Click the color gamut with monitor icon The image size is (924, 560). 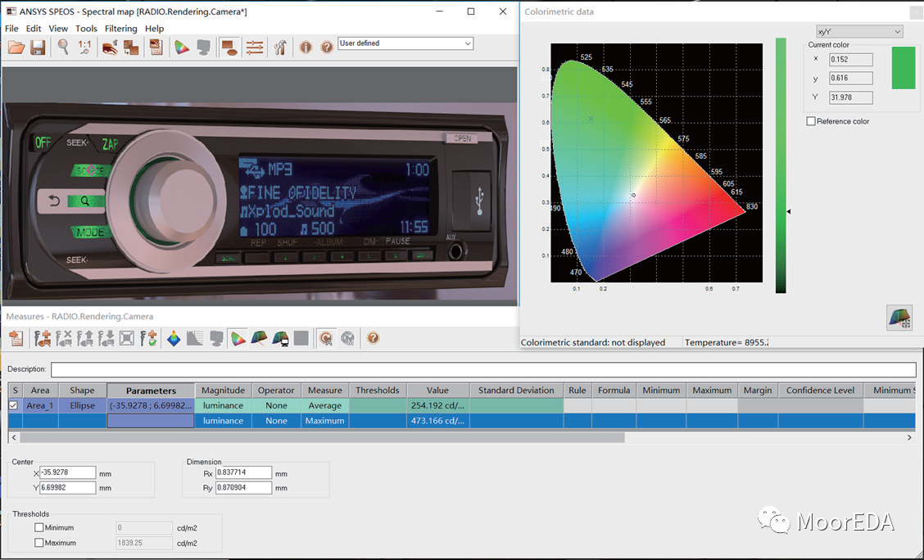click(x=280, y=338)
